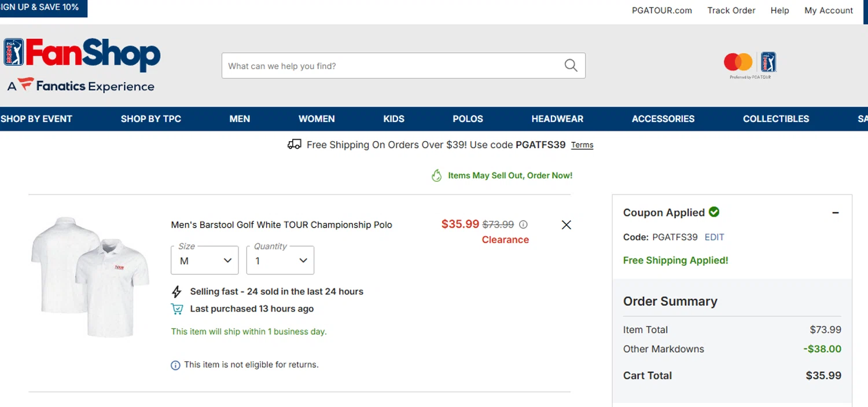868x407 pixels.
Task: Click the Sign Up & Save 10% banner
Action: coord(43,8)
